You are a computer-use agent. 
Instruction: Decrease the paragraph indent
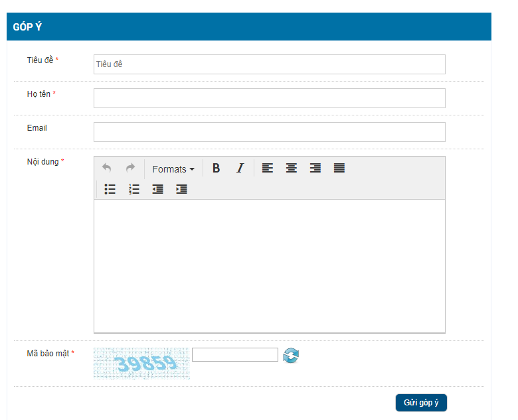click(157, 189)
